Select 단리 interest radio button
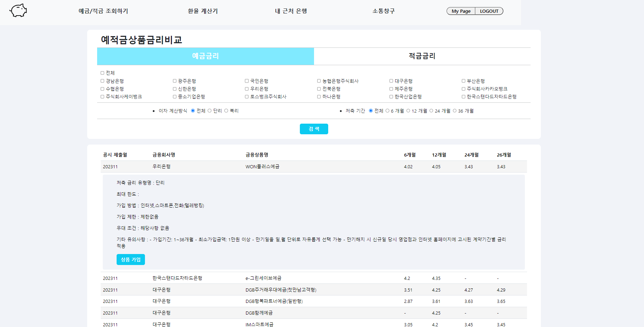 (210, 111)
